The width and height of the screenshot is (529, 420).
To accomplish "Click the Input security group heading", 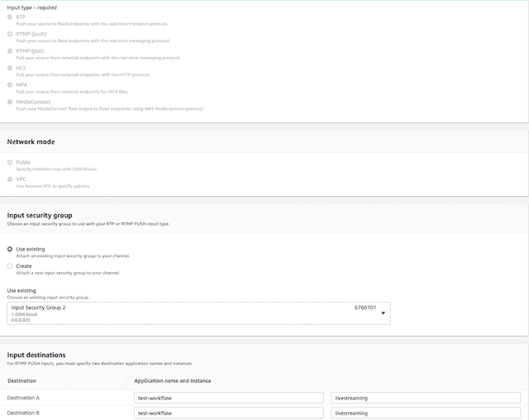I will click(x=45, y=215).
